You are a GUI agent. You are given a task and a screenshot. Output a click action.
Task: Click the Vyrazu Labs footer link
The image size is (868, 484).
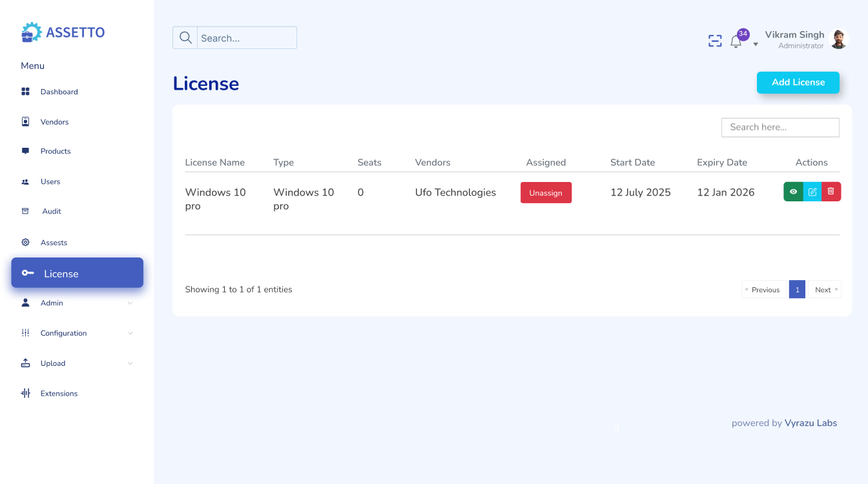pos(811,423)
